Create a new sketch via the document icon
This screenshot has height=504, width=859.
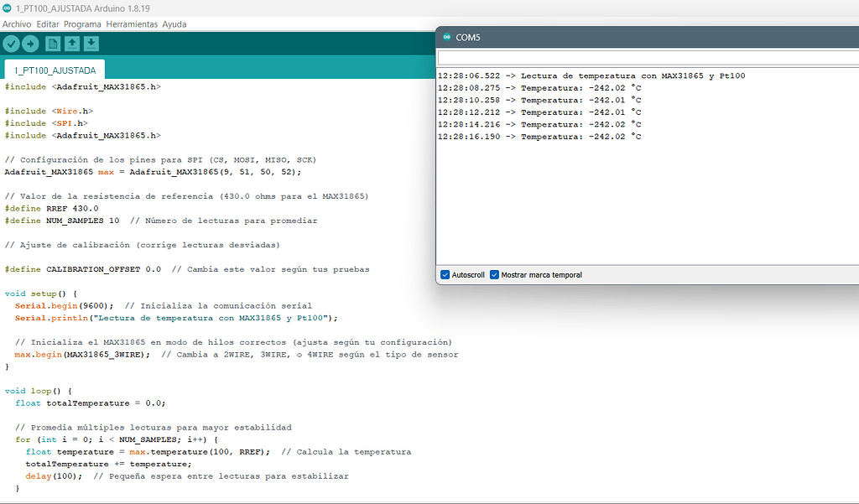[52, 44]
